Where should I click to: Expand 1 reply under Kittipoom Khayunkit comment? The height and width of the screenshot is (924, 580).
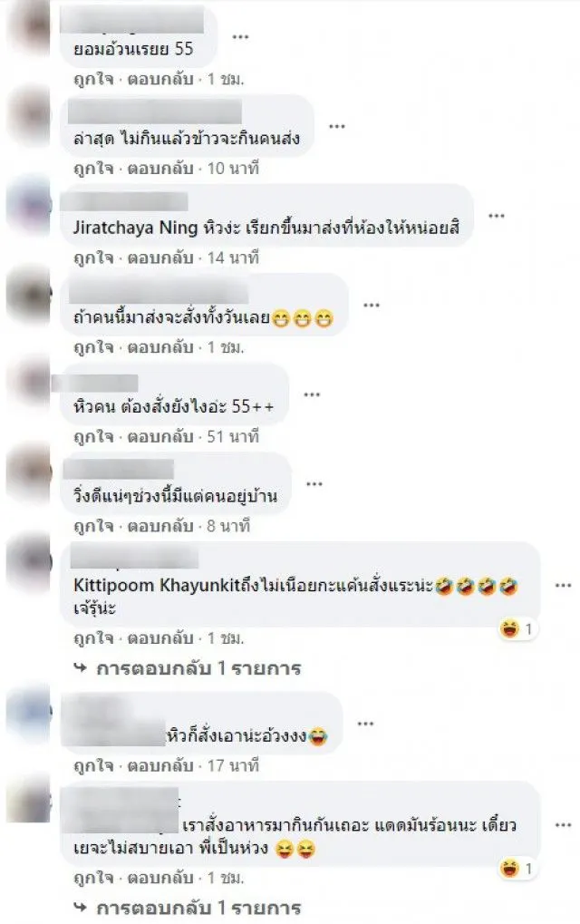pyautogui.click(x=188, y=668)
